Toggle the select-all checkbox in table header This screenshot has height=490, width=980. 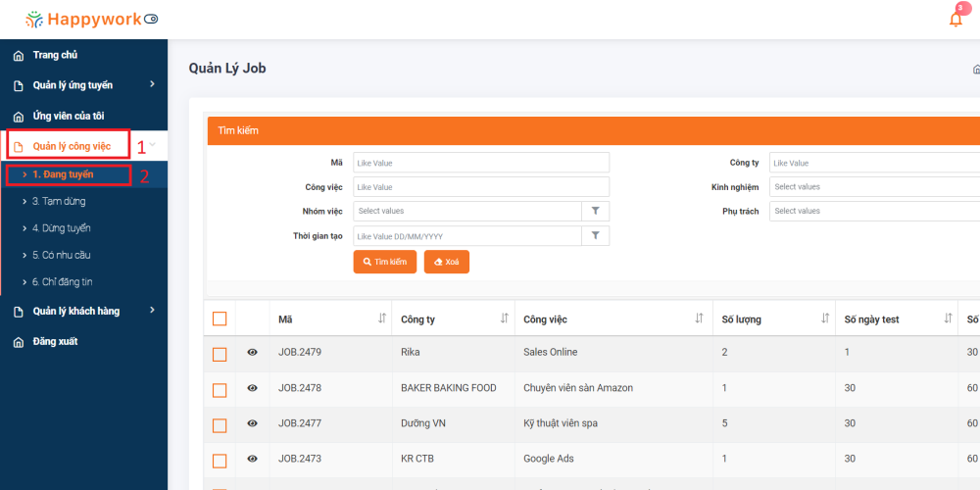point(220,319)
